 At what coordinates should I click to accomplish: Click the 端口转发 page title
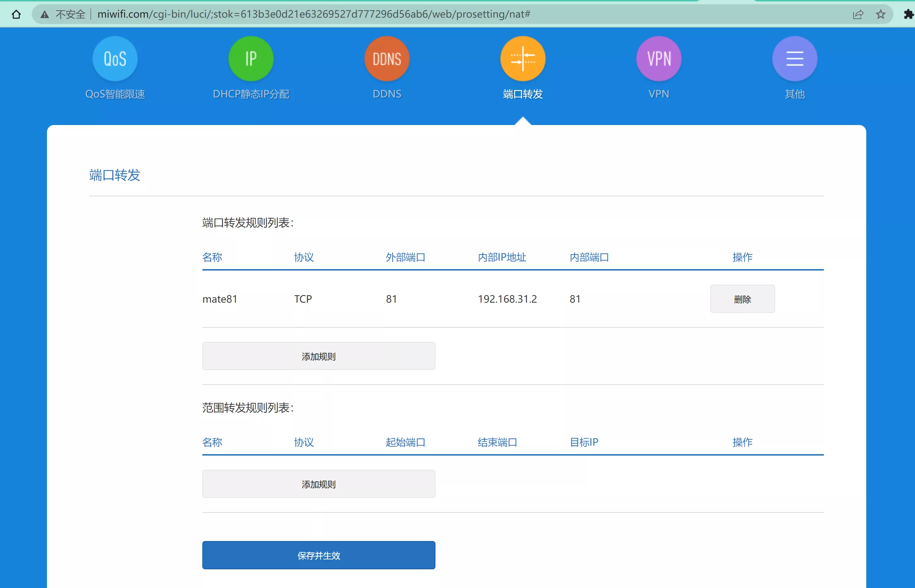pyautogui.click(x=114, y=175)
